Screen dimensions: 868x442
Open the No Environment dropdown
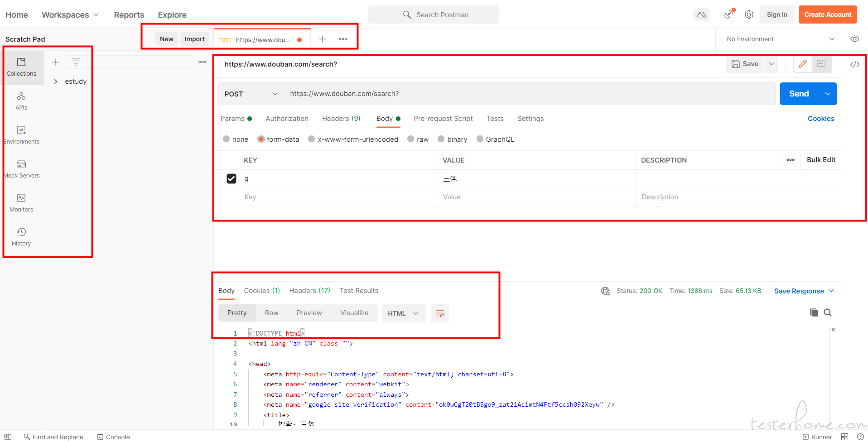[x=780, y=39]
